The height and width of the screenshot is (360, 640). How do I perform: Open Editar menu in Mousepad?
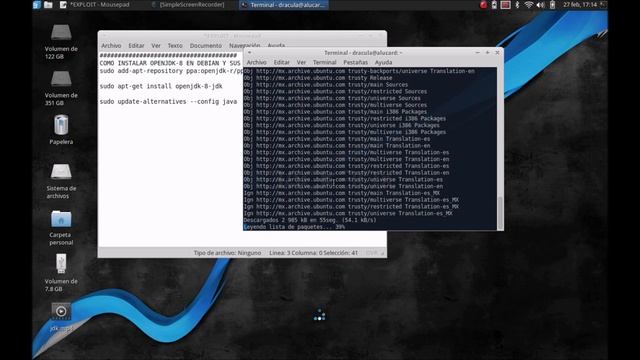coord(136,46)
